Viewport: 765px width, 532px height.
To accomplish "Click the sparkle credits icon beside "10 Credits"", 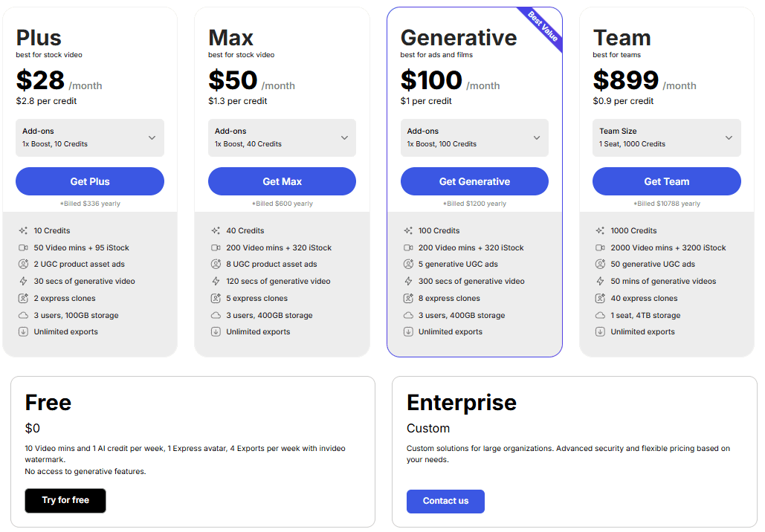I will coord(24,230).
